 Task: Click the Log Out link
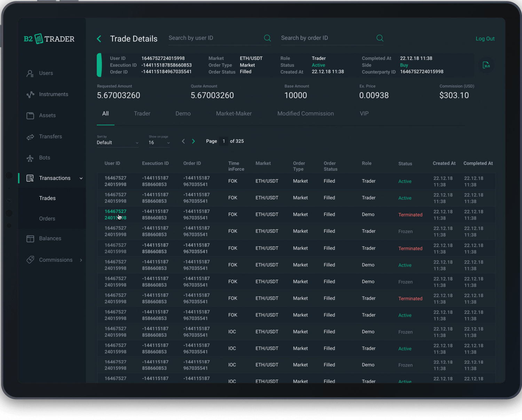point(485,39)
